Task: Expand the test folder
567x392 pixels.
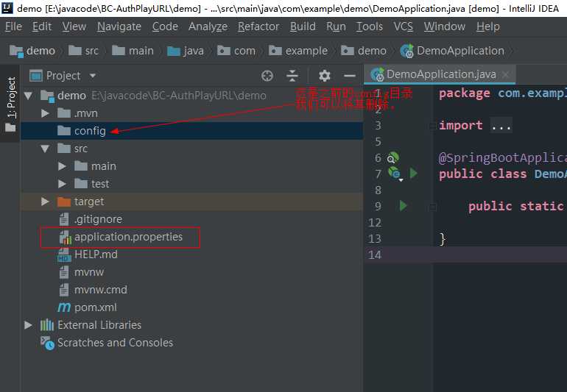Action: pos(62,184)
